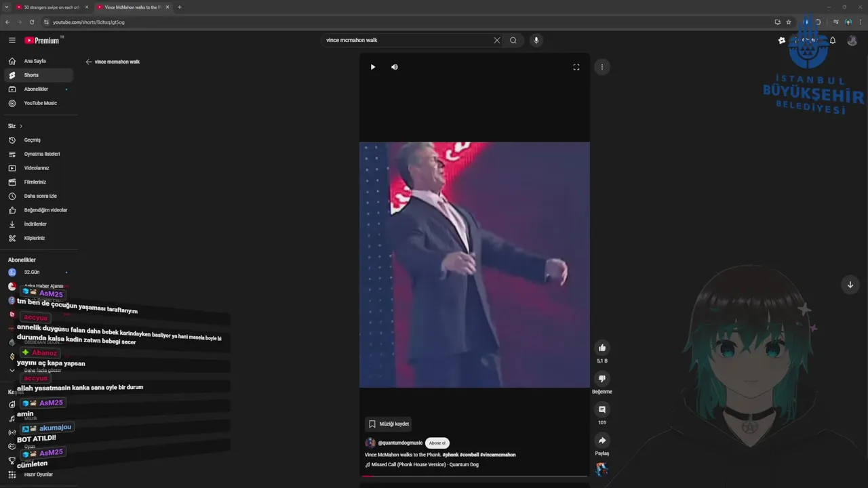The height and width of the screenshot is (488, 868).
Task: Open Filmleriniz in sidebar
Action: click(x=39, y=182)
